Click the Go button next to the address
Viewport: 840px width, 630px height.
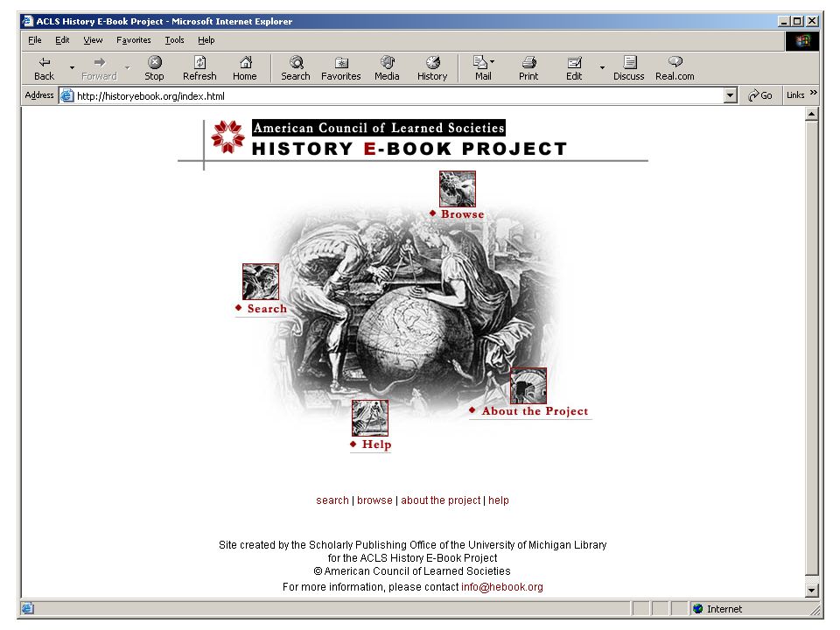click(x=760, y=95)
